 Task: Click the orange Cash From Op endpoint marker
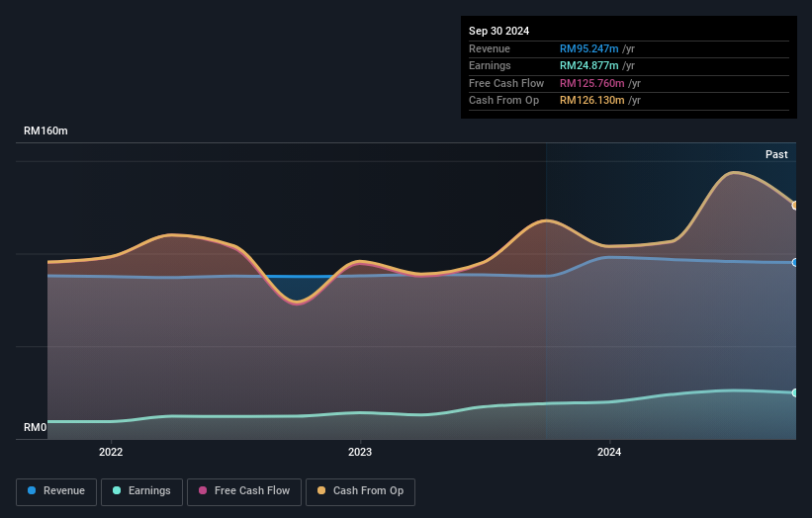click(x=795, y=206)
